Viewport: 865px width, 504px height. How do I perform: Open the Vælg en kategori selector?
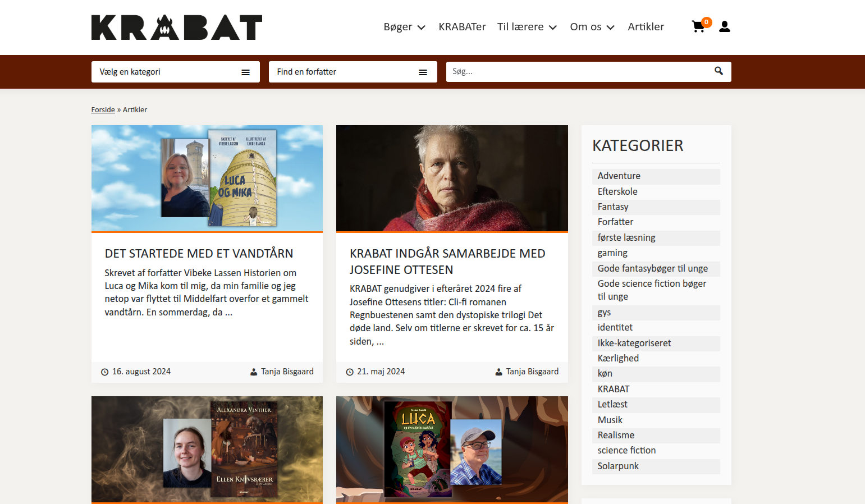coord(176,72)
